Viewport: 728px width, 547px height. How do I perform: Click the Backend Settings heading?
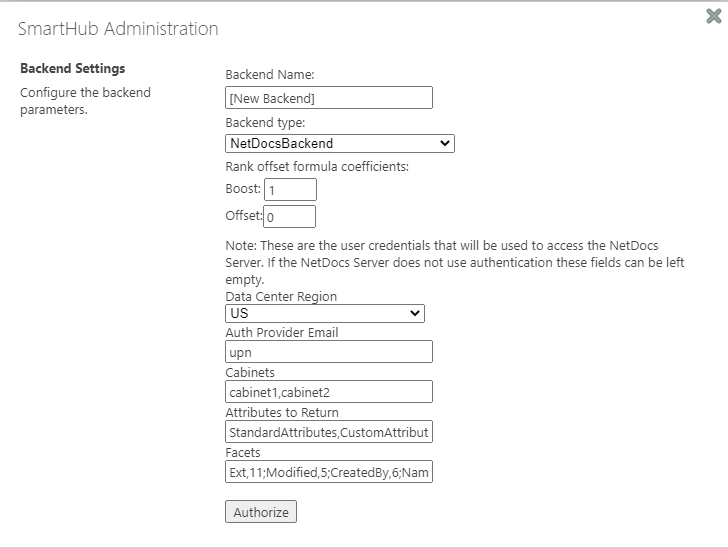click(x=73, y=69)
